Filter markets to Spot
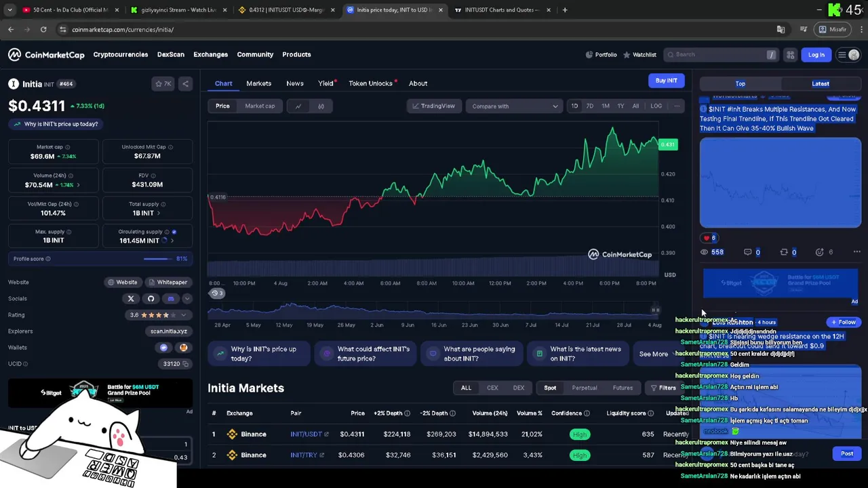 [x=550, y=388]
